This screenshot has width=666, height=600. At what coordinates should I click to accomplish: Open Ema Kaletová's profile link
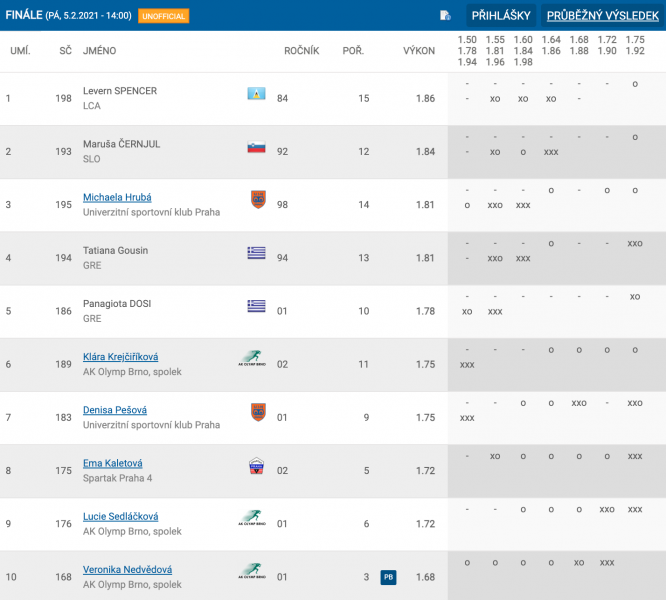tap(113, 463)
